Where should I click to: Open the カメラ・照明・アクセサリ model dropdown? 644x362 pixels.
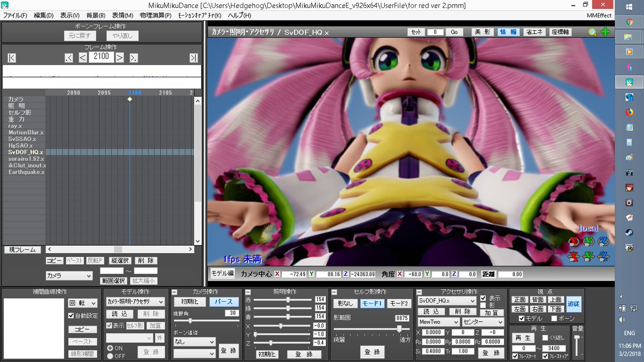pyautogui.click(x=135, y=302)
